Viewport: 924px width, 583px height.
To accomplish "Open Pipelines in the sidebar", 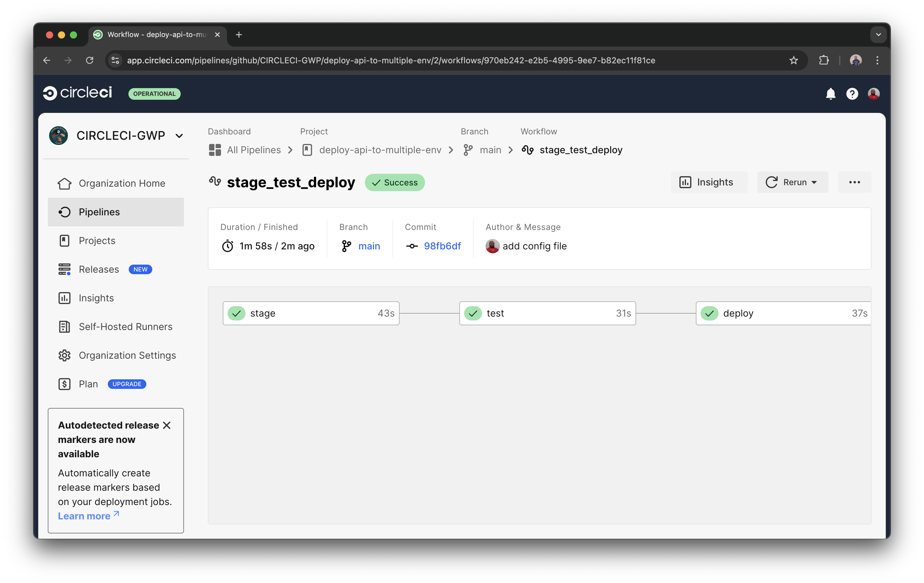I will point(116,212).
